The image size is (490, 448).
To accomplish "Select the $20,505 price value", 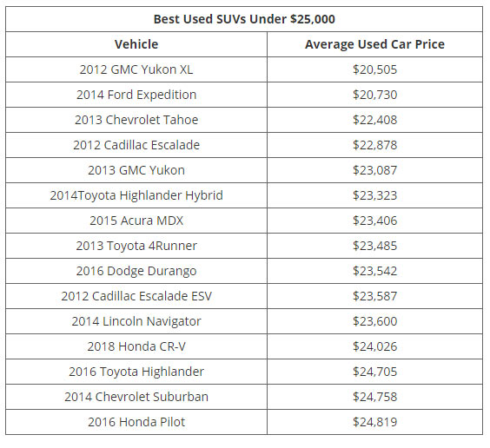I will pyautogui.click(x=374, y=69).
